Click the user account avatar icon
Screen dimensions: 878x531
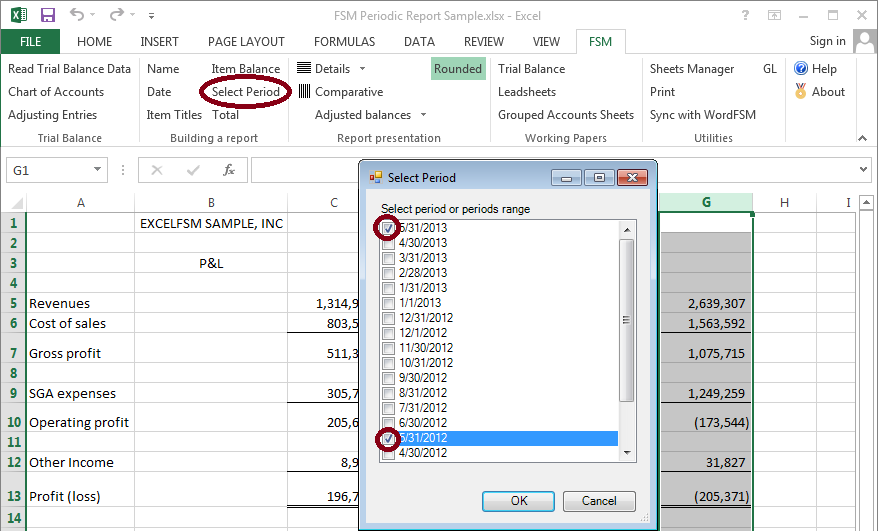[x=865, y=41]
